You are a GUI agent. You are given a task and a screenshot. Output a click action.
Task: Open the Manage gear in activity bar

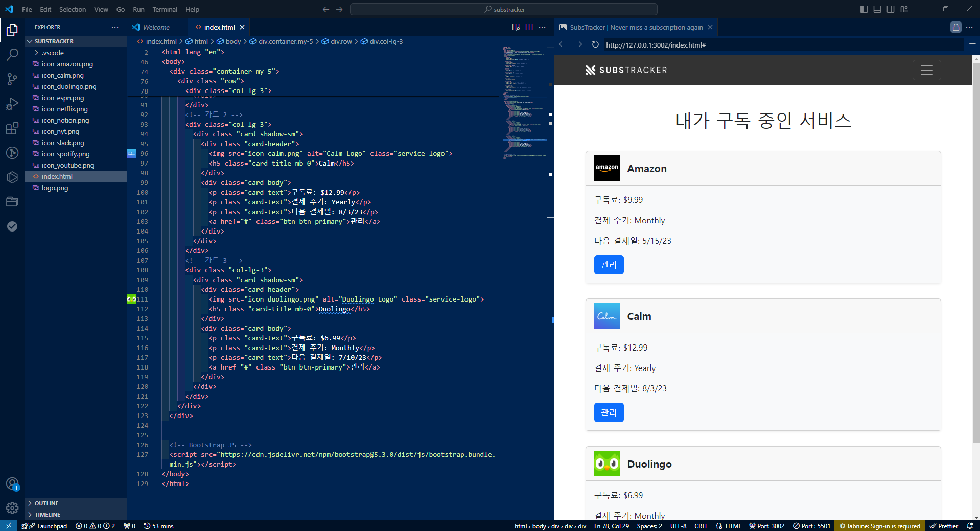point(12,507)
